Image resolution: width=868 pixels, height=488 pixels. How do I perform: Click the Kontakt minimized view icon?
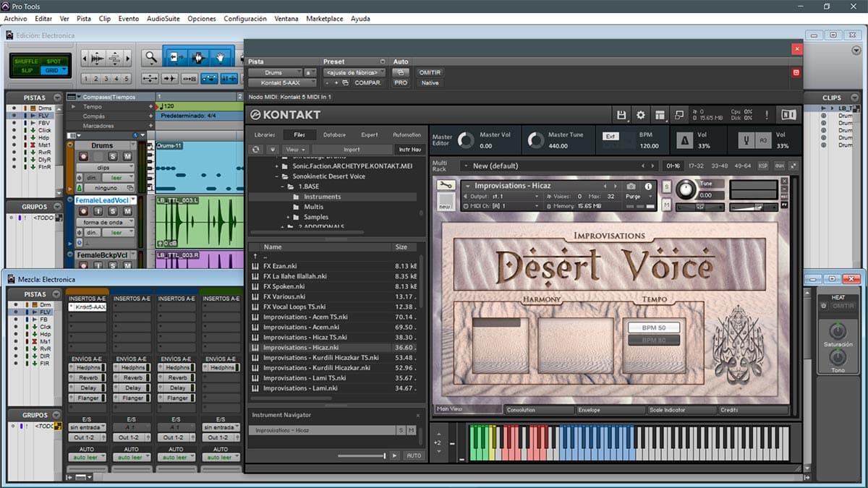point(678,115)
